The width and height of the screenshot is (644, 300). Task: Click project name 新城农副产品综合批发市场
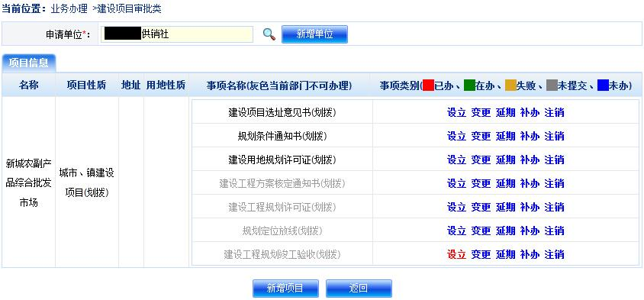click(28, 183)
